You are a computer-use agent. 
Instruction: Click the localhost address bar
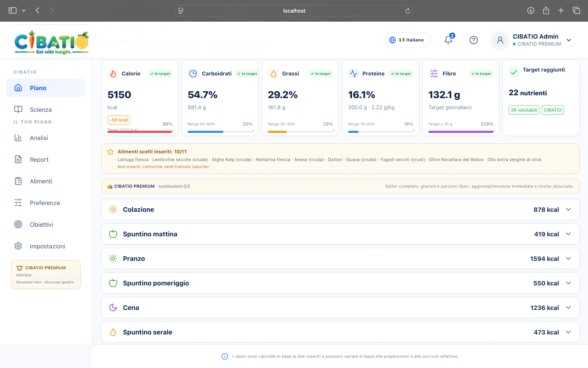pyautogui.click(x=294, y=11)
